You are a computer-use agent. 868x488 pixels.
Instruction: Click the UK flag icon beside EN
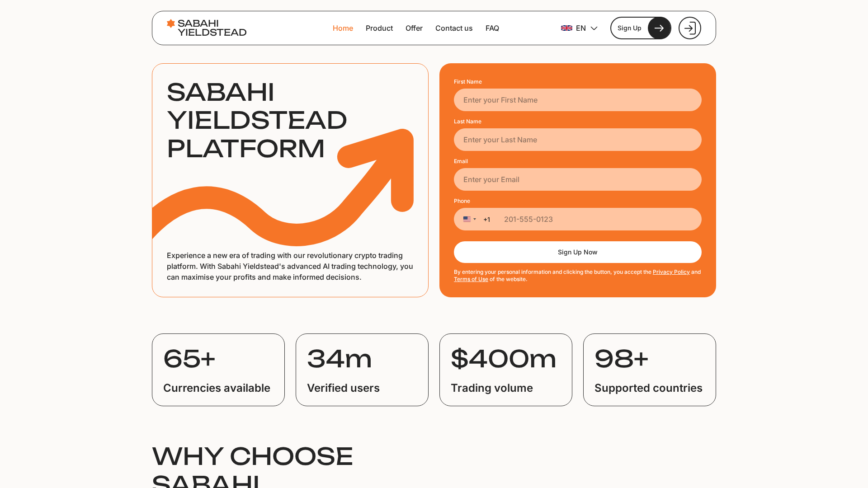pos(566,28)
